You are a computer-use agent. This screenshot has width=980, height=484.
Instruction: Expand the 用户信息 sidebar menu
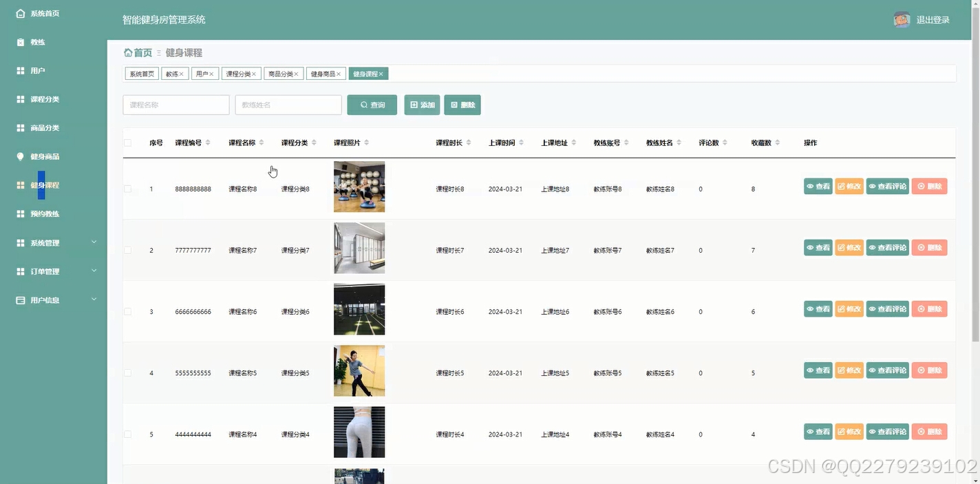point(19,299)
